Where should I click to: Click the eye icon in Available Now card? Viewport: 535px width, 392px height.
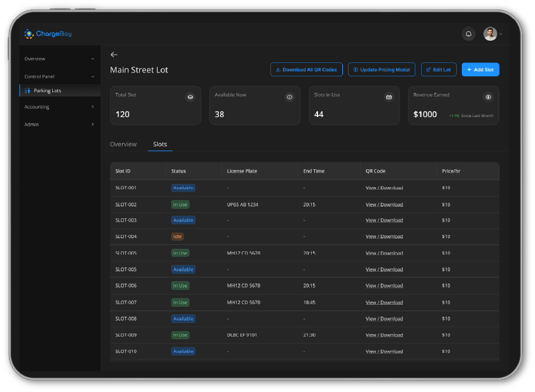pos(289,97)
